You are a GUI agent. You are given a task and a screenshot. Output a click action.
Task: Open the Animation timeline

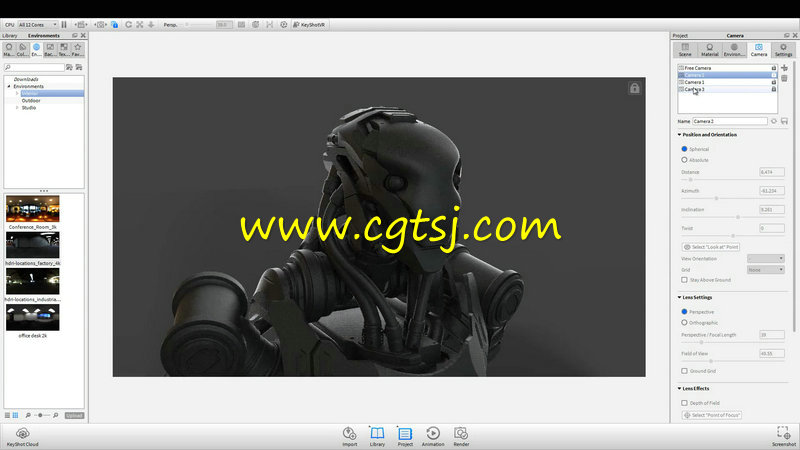point(433,436)
